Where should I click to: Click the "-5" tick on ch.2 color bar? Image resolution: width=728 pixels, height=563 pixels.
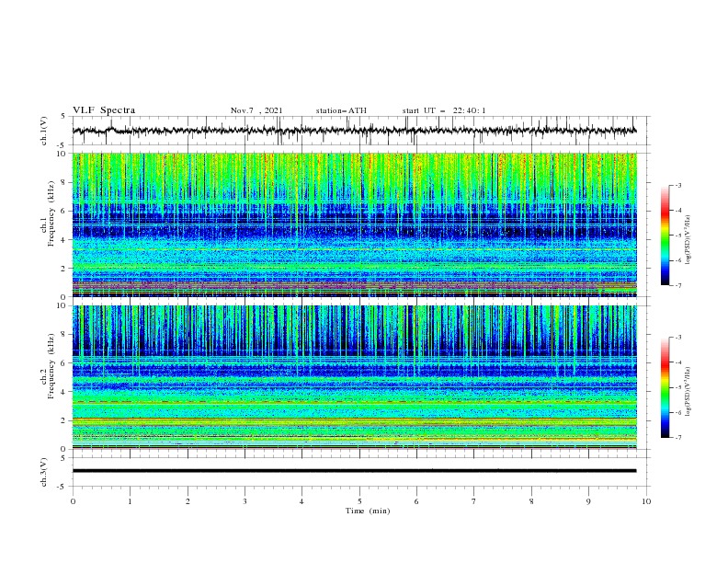(x=677, y=387)
